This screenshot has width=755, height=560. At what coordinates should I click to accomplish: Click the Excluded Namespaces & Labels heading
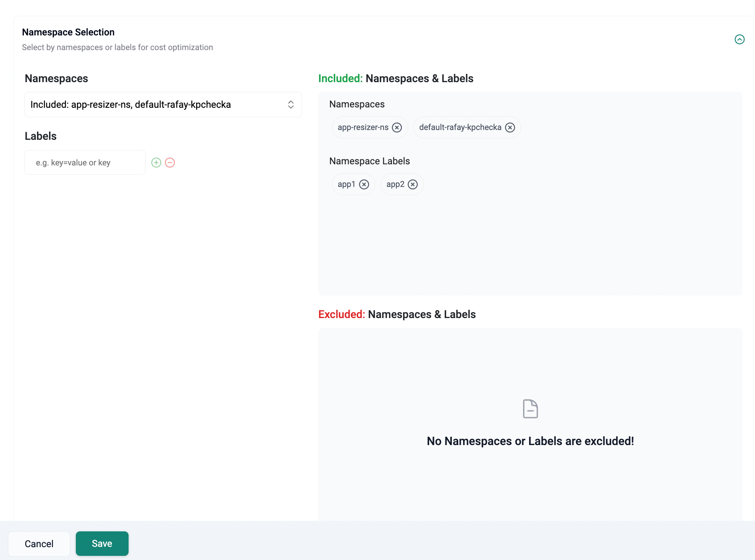pos(397,314)
